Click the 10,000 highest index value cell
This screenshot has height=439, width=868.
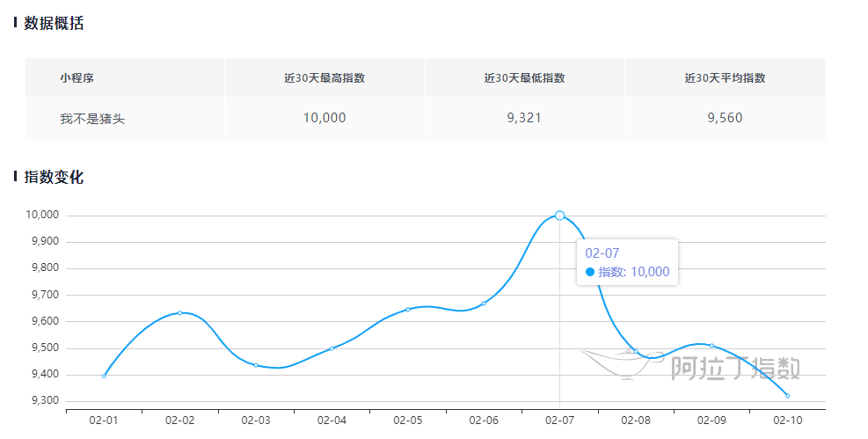click(x=325, y=118)
